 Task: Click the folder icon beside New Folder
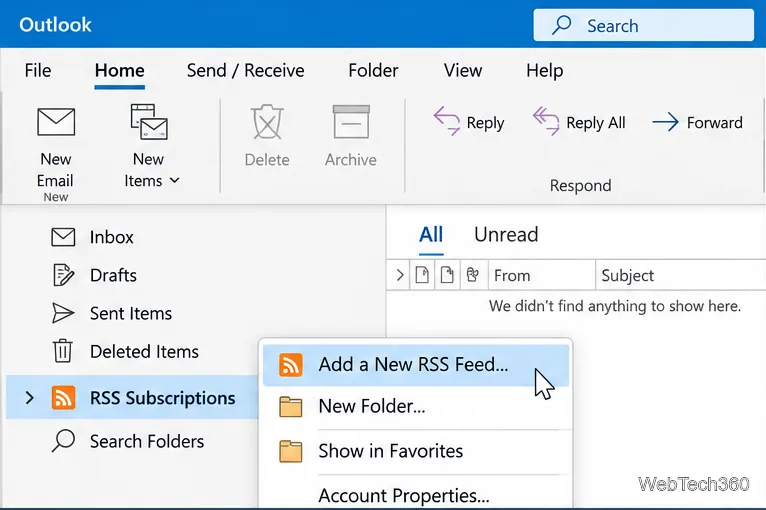(x=291, y=406)
